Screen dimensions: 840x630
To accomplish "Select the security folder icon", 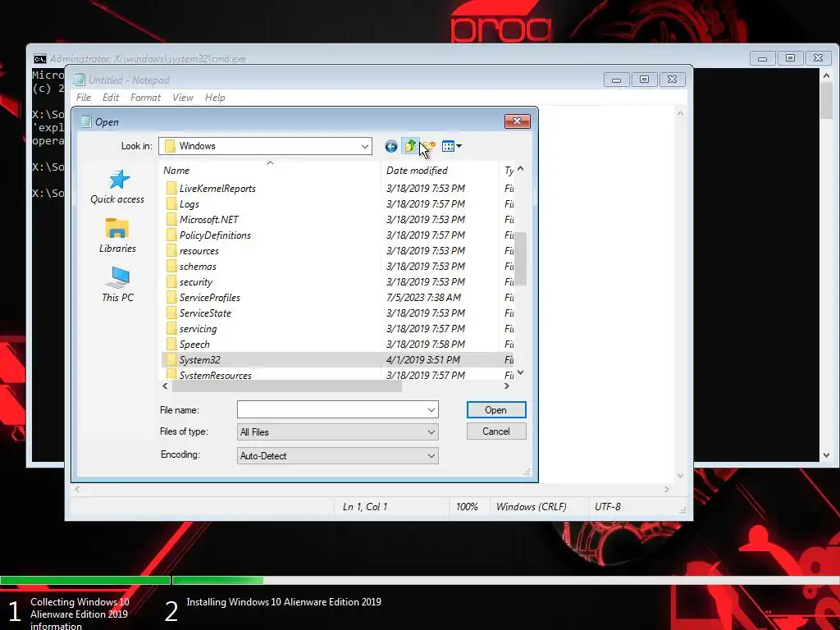I will (x=171, y=281).
